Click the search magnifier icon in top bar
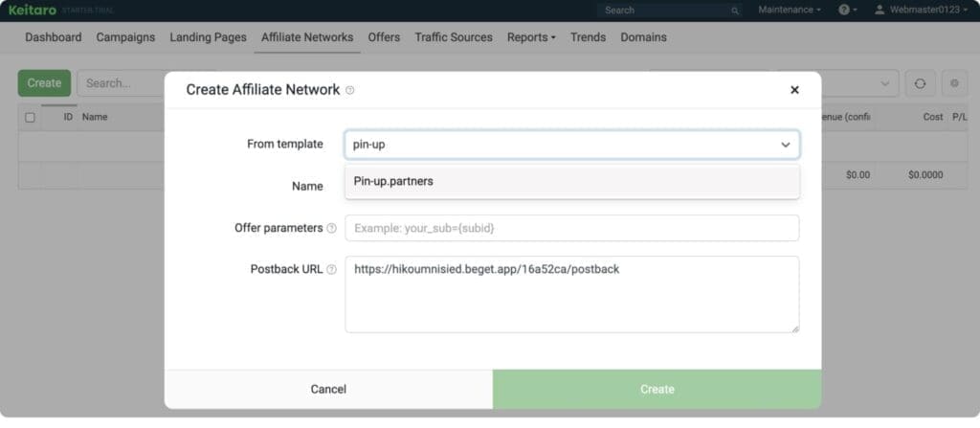 point(735,11)
